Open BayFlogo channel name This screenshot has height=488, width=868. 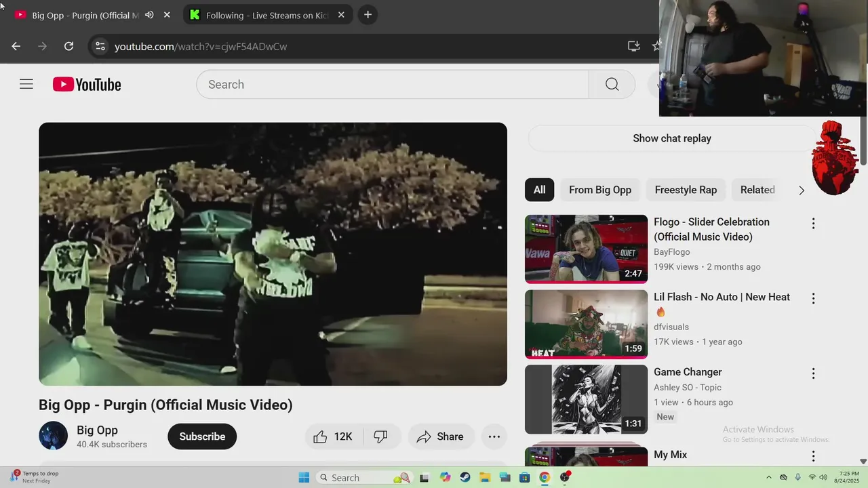pos(672,251)
